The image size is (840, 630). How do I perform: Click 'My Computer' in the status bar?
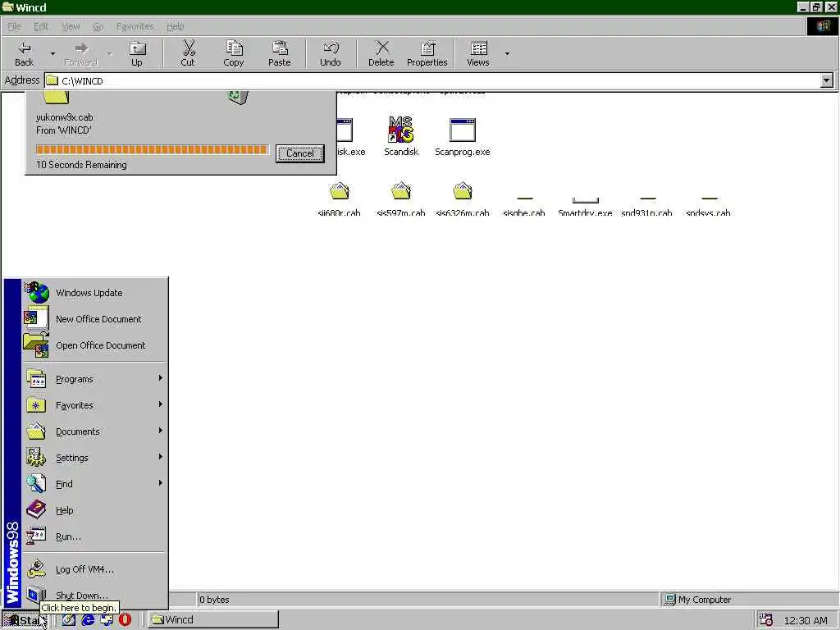(705, 600)
